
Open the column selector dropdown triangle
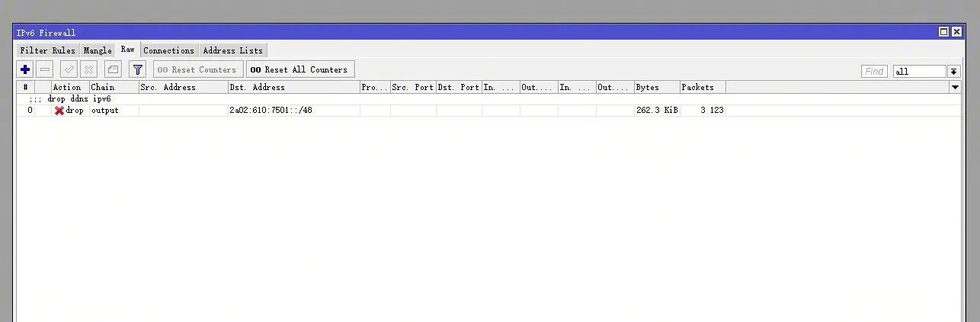(x=955, y=88)
